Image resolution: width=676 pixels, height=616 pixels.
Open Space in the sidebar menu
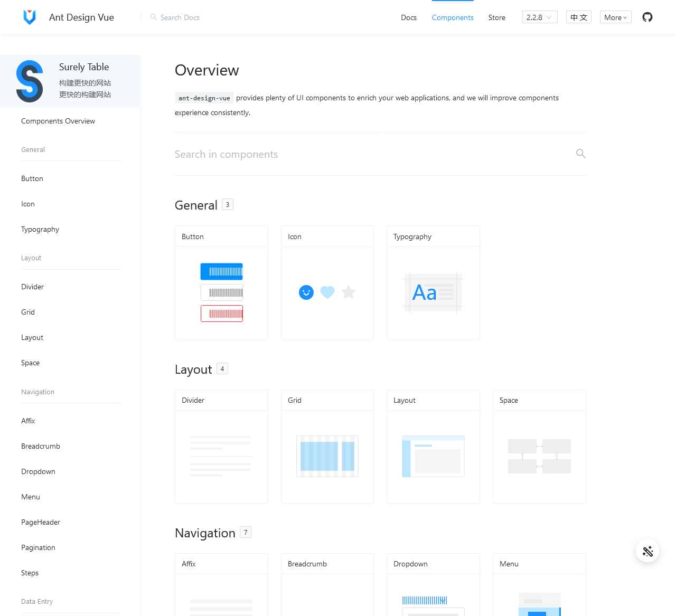point(31,363)
